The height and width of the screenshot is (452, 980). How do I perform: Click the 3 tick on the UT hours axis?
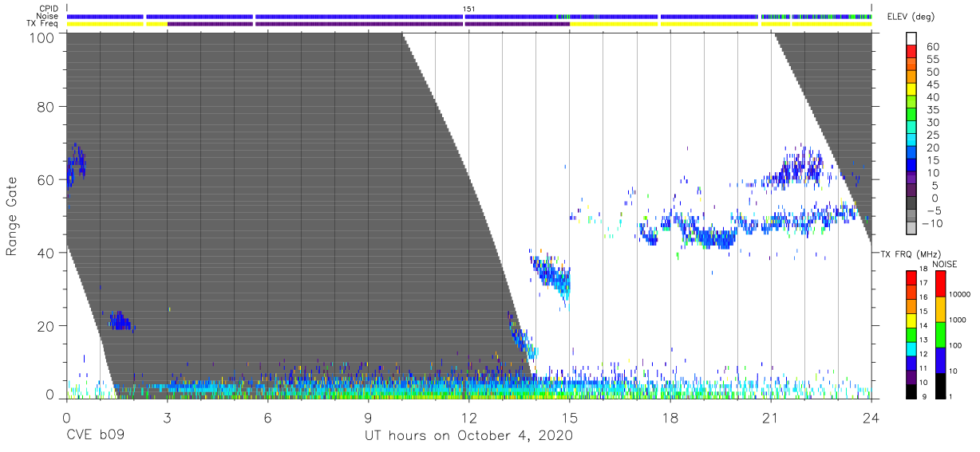click(x=167, y=418)
